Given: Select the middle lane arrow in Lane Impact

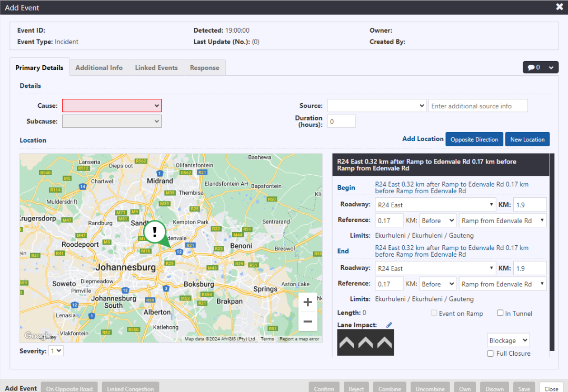Looking at the screenshot, I should tap(365, 343).
